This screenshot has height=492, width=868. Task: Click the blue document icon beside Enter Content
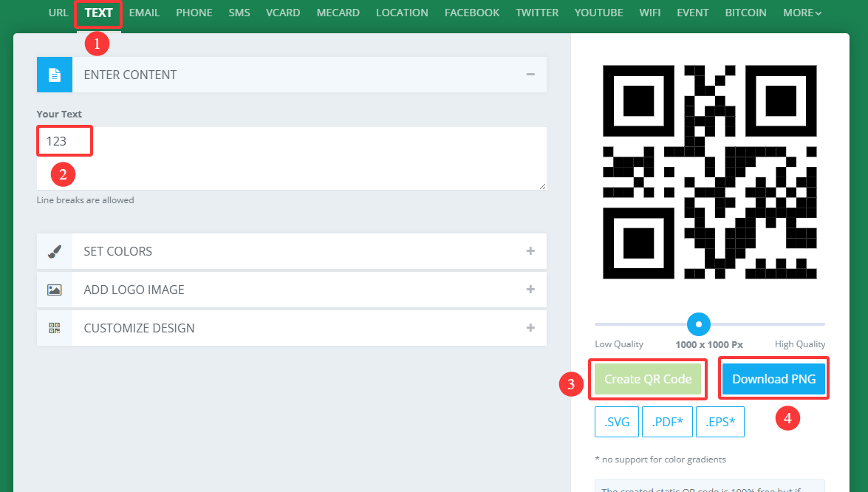pos(54,75)
